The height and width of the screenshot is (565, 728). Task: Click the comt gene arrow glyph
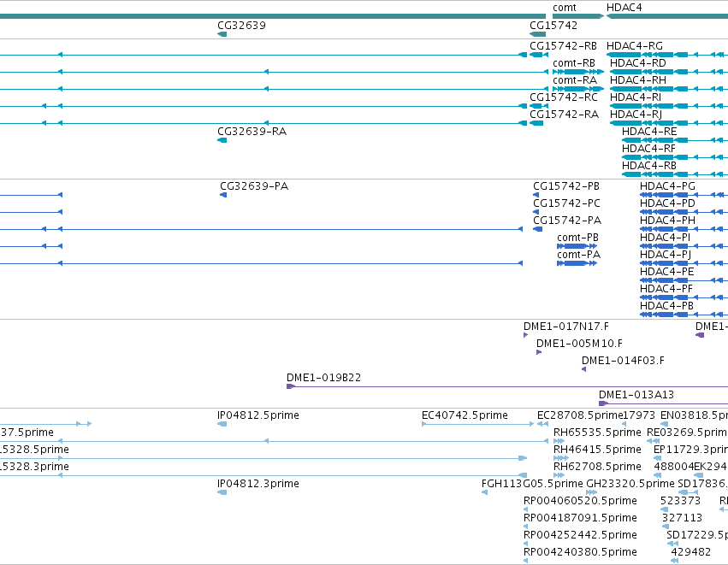pos(578,16)
